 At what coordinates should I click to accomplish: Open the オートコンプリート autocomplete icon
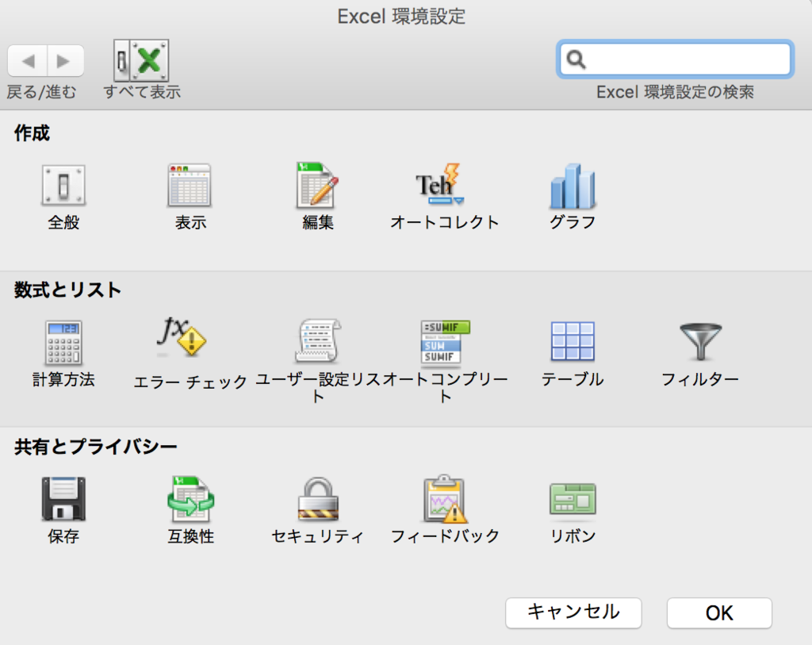click(x=444, y=342)
